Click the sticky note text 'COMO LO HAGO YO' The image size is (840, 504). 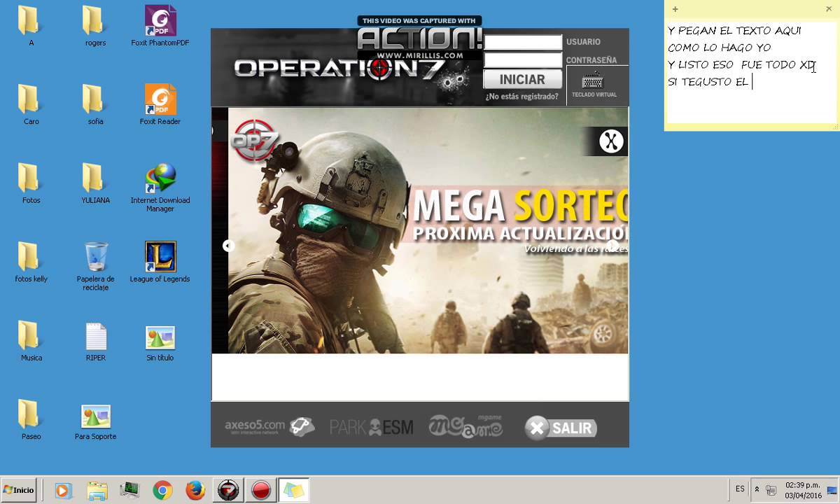719,48
